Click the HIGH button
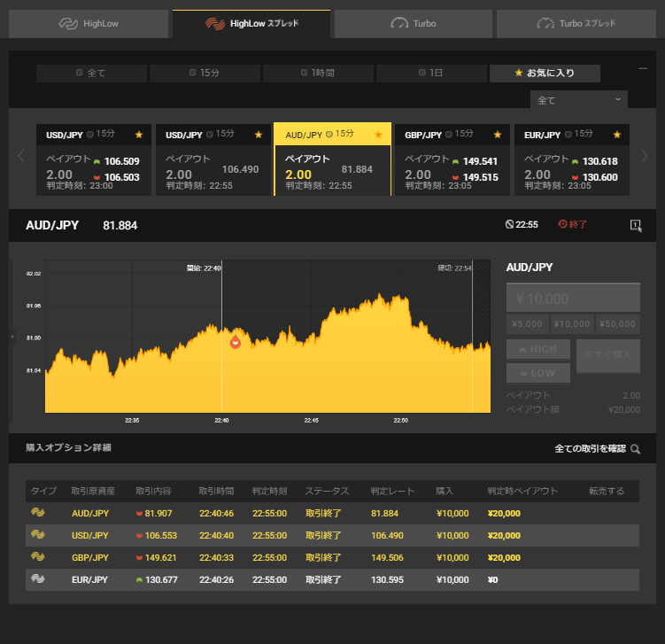 538,349
